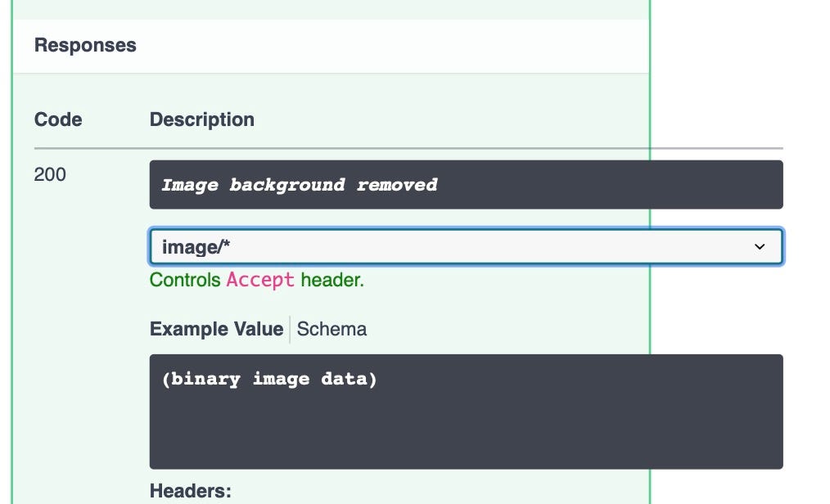Click the Code column header
The width and height of the screenshot is (830, 504).
[57, 119]
